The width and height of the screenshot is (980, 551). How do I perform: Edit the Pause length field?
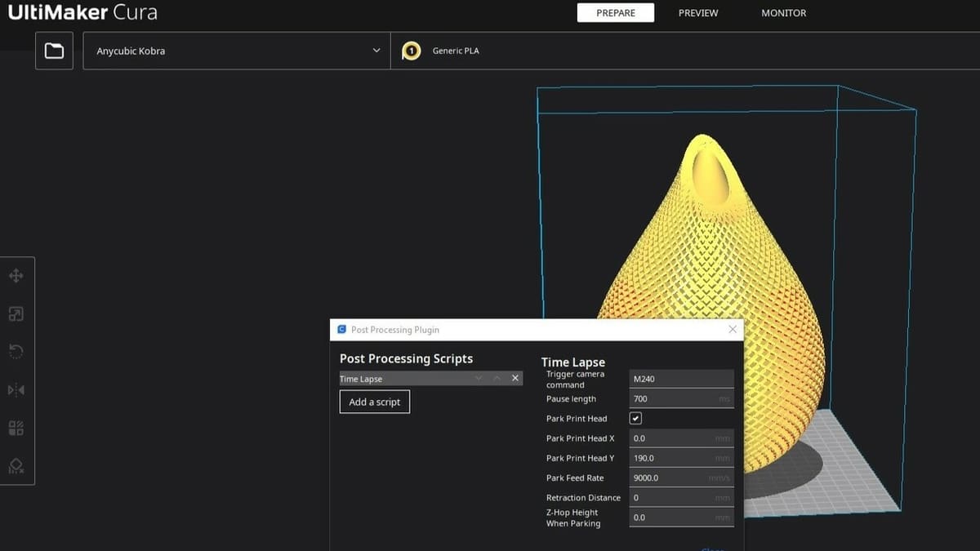tap(682, 398)
